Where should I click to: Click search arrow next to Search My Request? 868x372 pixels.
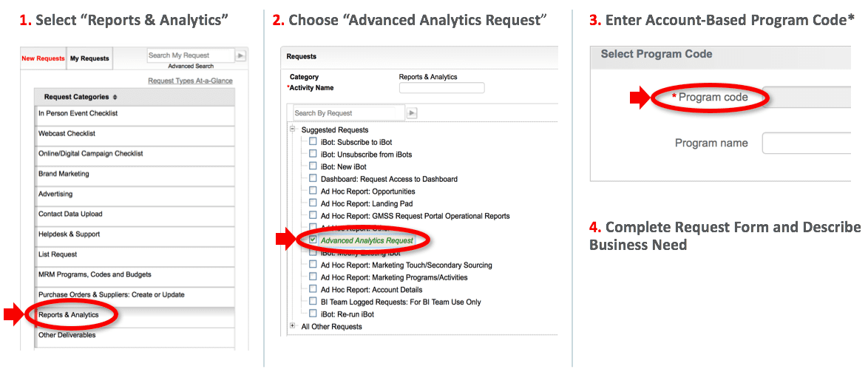click(x=240, y=55)
